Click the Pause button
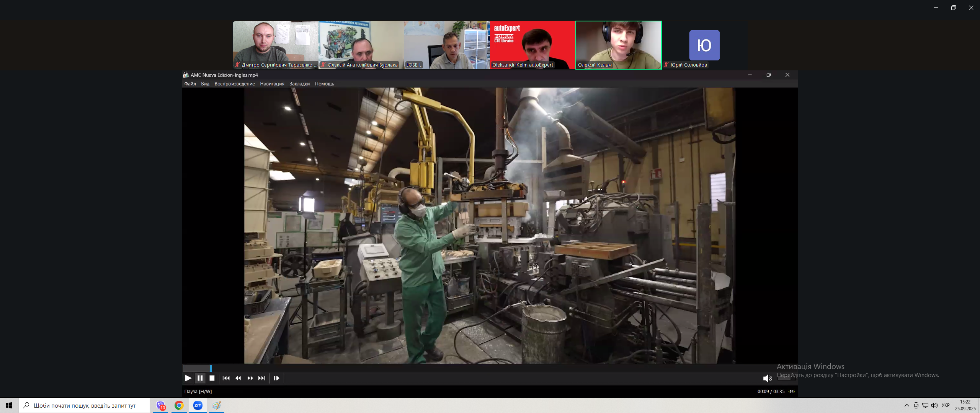Screen dimensions: 980x413 (x=200, y=378)
